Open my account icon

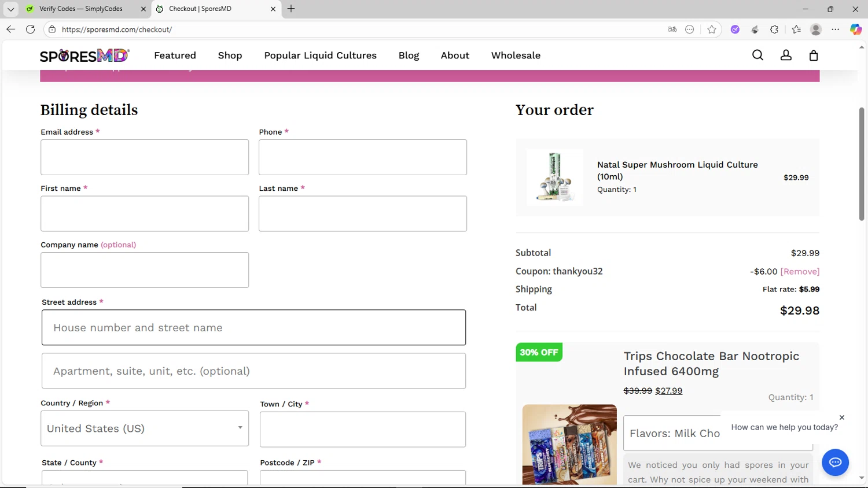[786, 56]
